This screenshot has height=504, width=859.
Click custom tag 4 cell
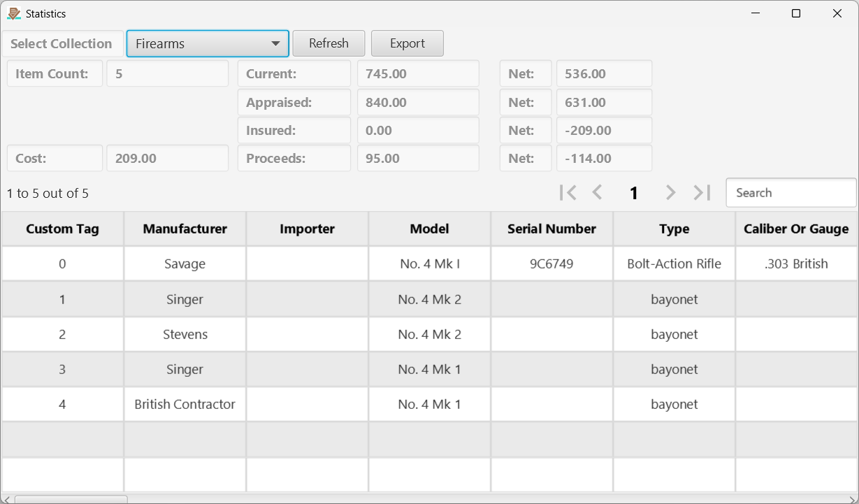click(x=62, y=404)
